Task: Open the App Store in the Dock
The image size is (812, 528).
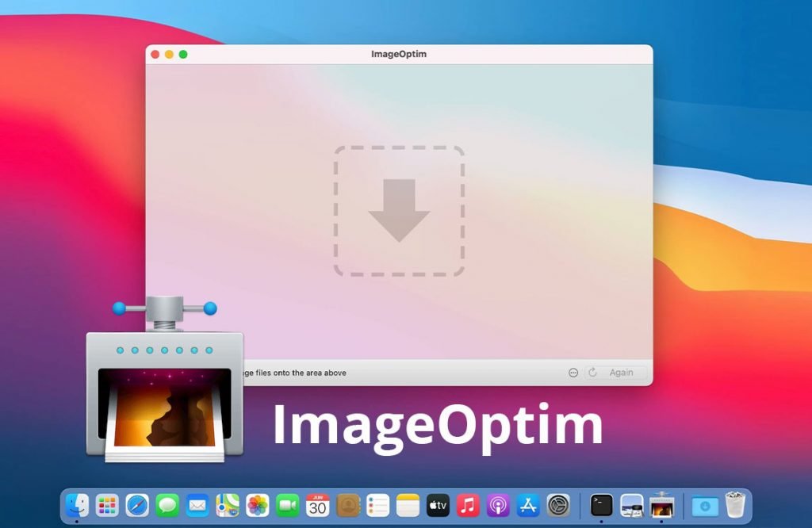Action: point(528,505)
